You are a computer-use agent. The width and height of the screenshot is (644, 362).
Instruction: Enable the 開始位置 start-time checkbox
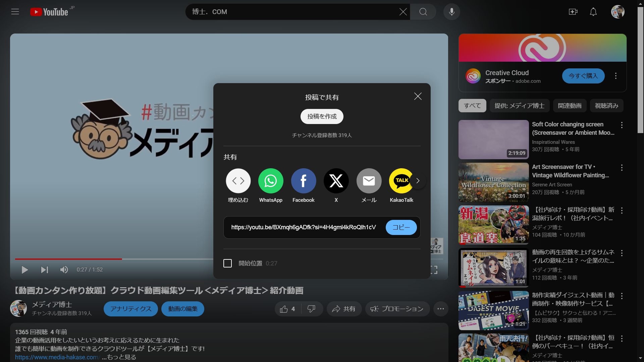click(x=228, y=263)
